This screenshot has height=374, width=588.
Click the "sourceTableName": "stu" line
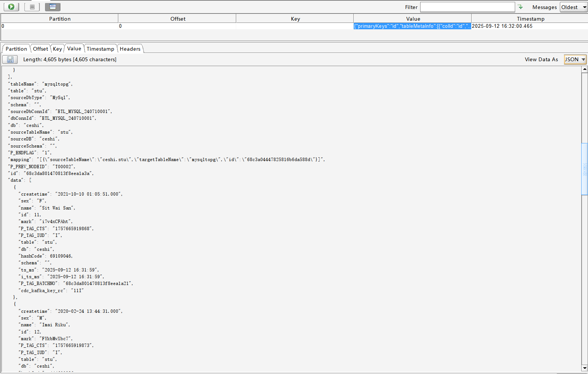(x=40, y=132)
